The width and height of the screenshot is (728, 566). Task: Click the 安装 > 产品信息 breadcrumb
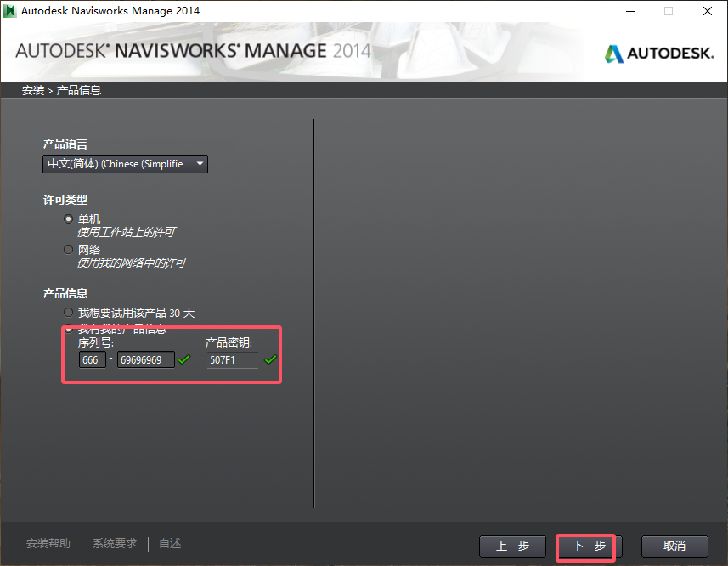(x=62, y=91)
